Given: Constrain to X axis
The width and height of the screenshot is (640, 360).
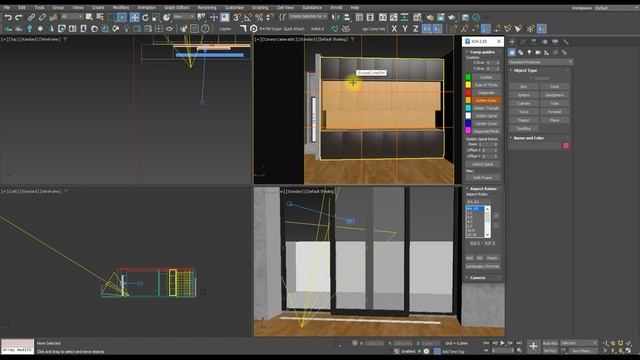Looking at the screenshot, I should 394,29.
